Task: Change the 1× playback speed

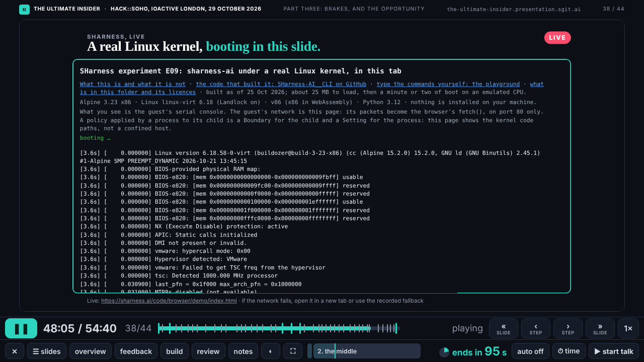Action: [x=628, y=328]
